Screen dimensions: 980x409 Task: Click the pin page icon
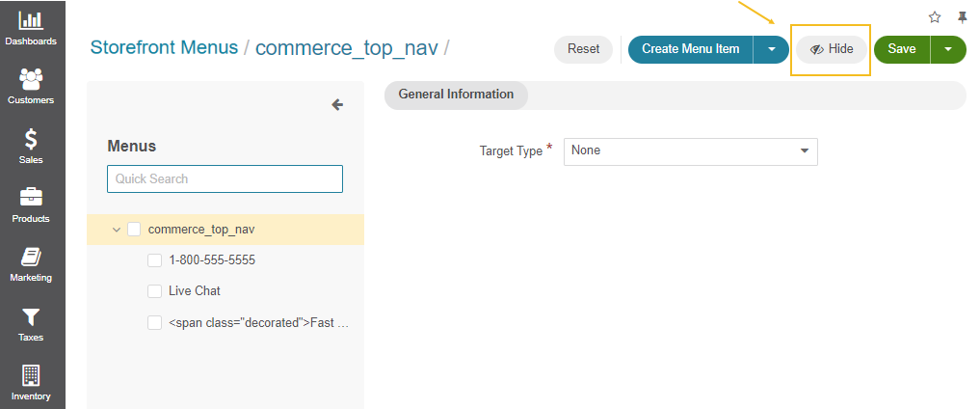pyautogui.click(x=962, y=17)
